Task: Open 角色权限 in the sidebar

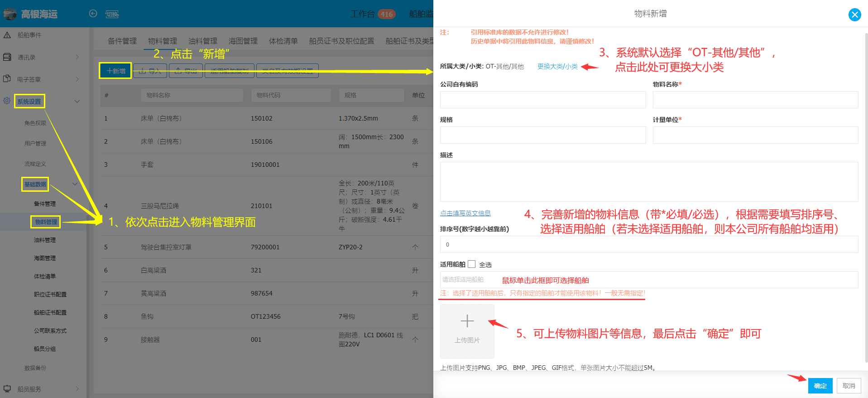Action: point(35,123)
